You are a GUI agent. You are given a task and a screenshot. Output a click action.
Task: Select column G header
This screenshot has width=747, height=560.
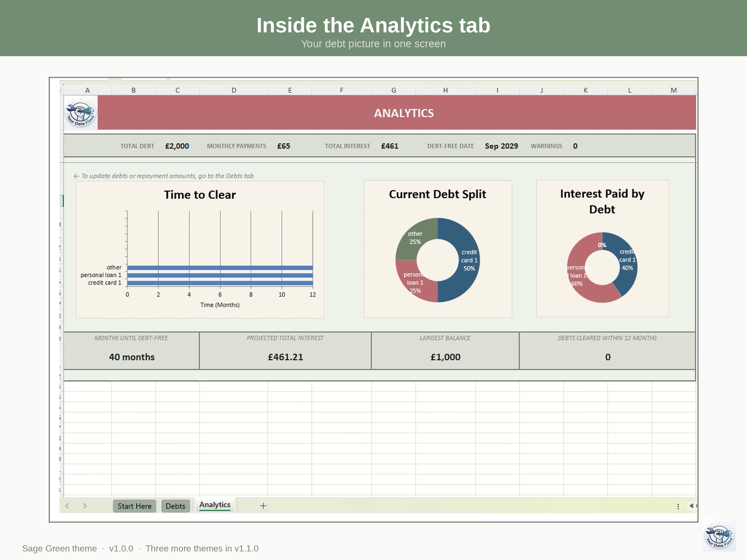coord(394,90)
